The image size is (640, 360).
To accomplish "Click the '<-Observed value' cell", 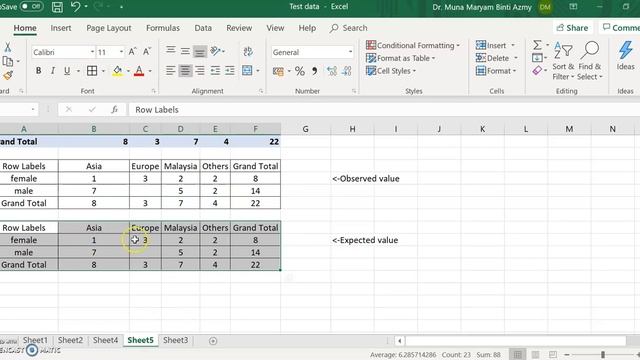I will click(x=366, y=178).
